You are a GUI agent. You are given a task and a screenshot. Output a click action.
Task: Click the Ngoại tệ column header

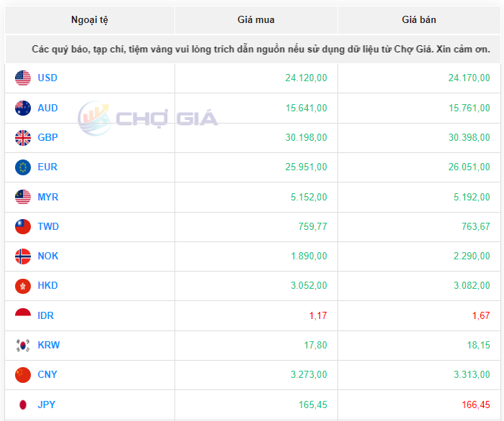pyautogui.click(x=90, y=20)
